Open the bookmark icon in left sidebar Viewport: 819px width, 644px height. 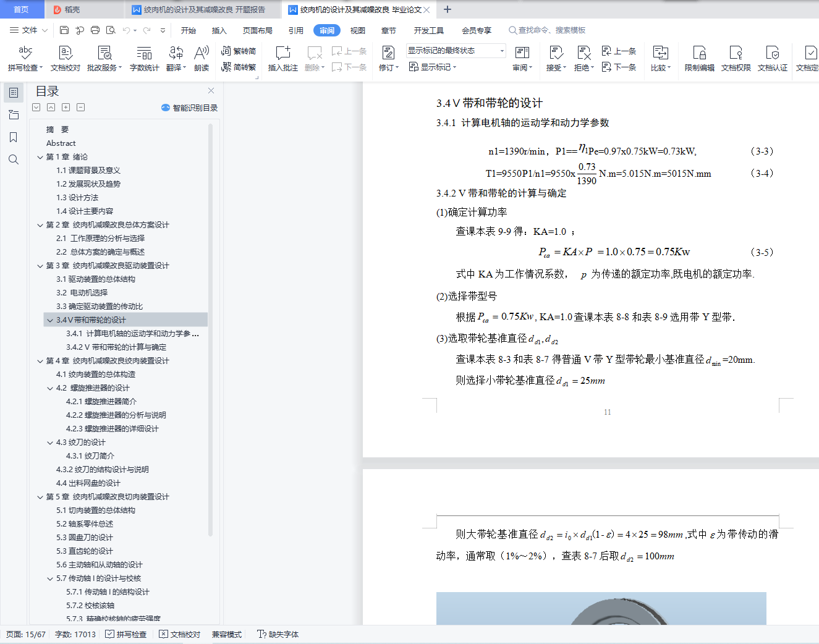click(14, 137)
